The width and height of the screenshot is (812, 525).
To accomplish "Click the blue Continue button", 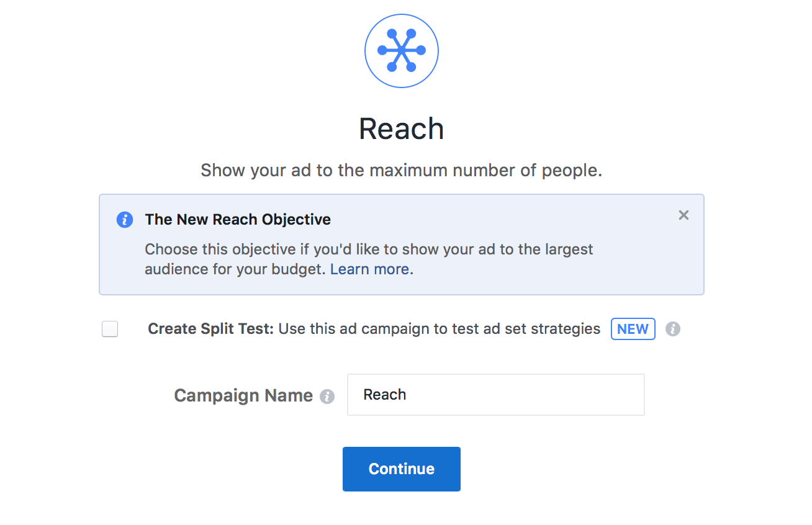I will [402, 469].
